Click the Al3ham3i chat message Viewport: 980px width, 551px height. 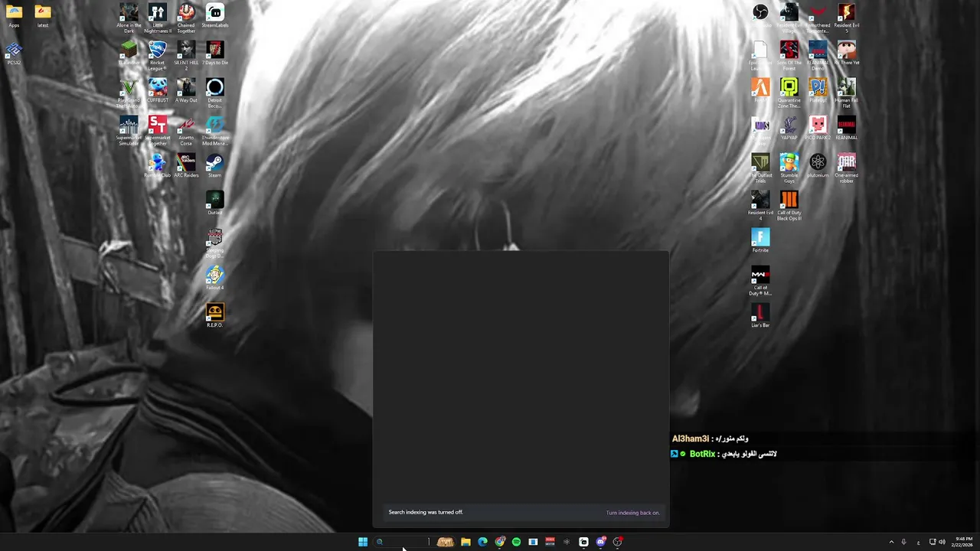click(710, 439)
